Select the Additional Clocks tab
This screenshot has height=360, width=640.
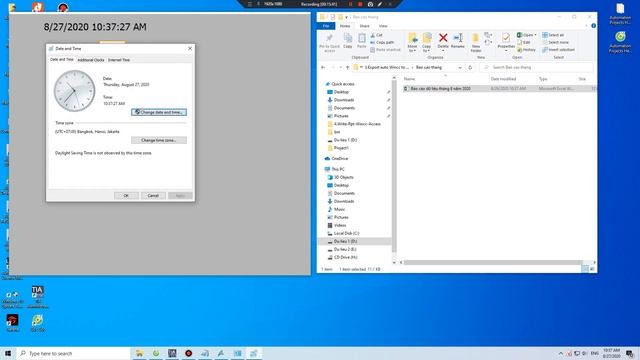(91, 60)
